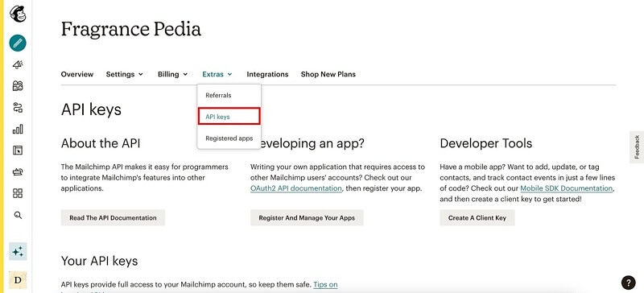Collapse the Extras dropdown
This screenshot has width=644, height=293.
(x=217, y=74)
